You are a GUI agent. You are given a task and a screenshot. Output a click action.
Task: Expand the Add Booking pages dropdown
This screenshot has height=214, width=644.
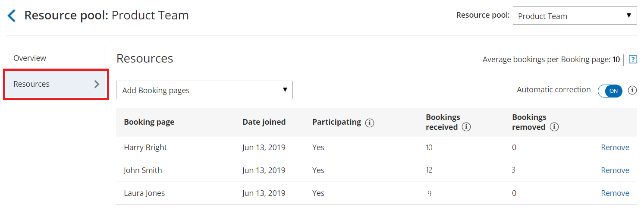point(204,90)
